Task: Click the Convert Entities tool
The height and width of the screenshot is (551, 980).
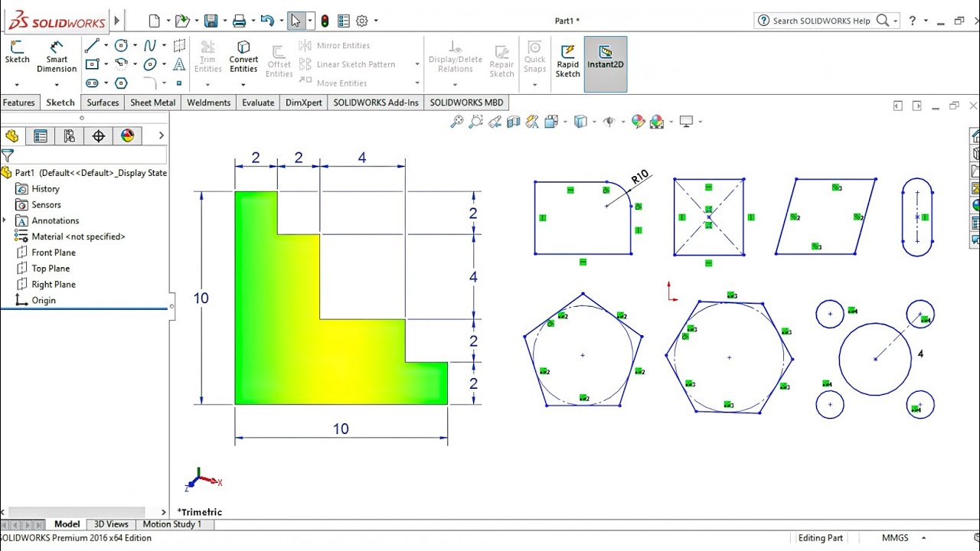Action: (x=243, y=57)
